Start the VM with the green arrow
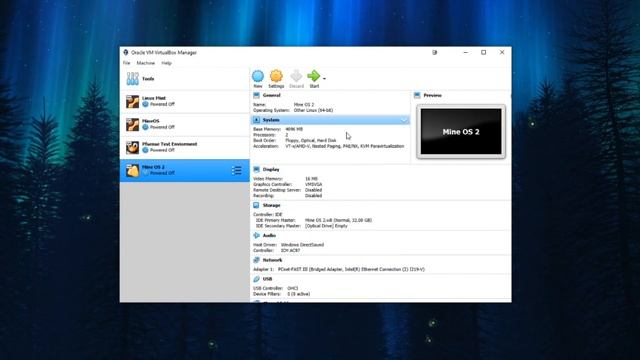 click(313, 76)
